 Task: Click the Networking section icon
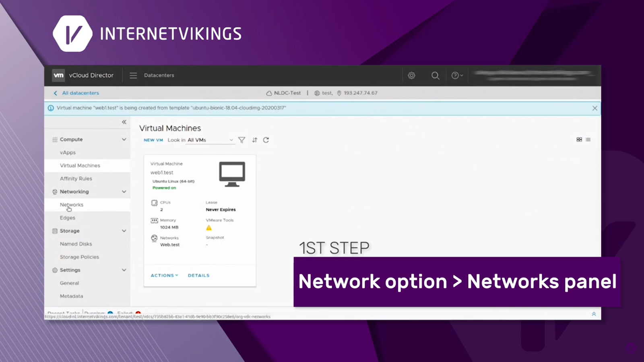tap(55, 192)
